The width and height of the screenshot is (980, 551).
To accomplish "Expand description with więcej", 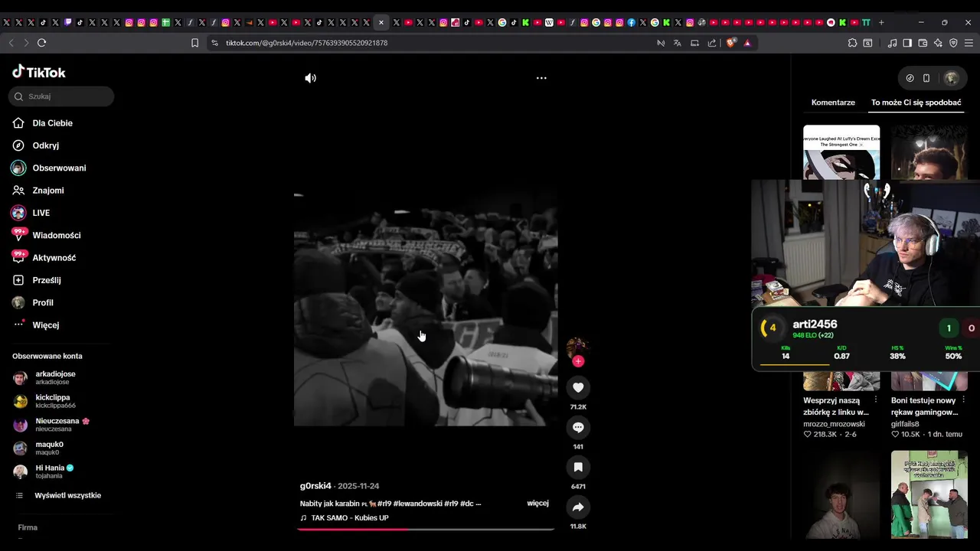I will [x=537, y=504].
